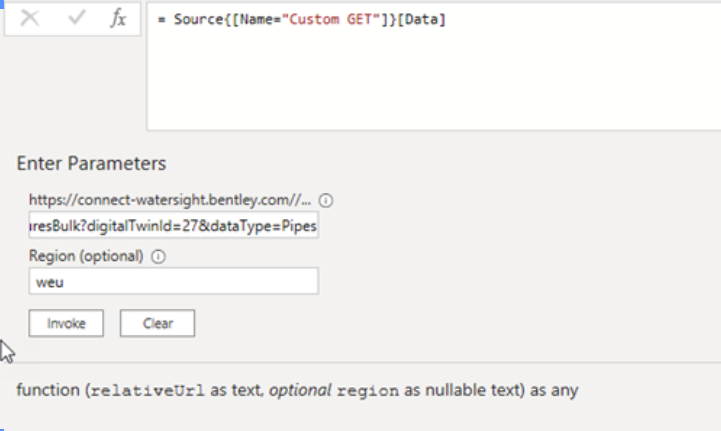The image size is (721, 431).
Task: Click the Enter Parameters heading
Action: pos(91,163)
